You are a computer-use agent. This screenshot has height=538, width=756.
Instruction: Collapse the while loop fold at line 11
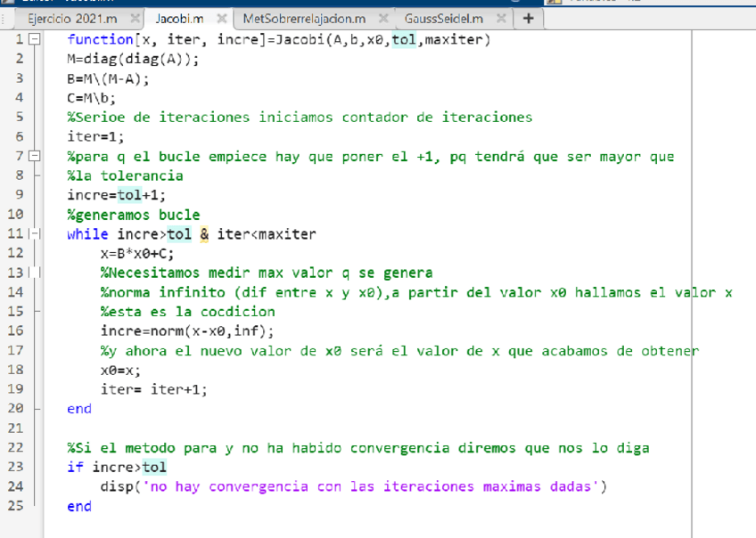pyautogui.click(x=34, y=234)
